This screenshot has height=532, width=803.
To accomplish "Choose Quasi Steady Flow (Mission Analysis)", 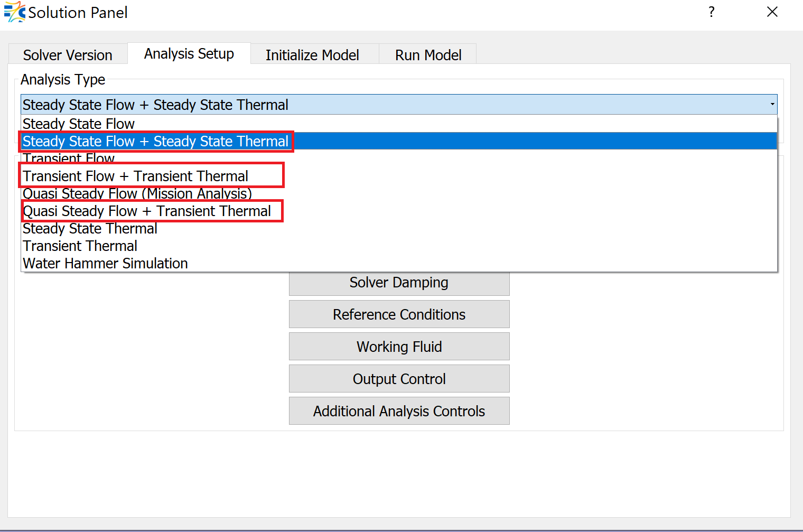I will click(x=137, y=193).
